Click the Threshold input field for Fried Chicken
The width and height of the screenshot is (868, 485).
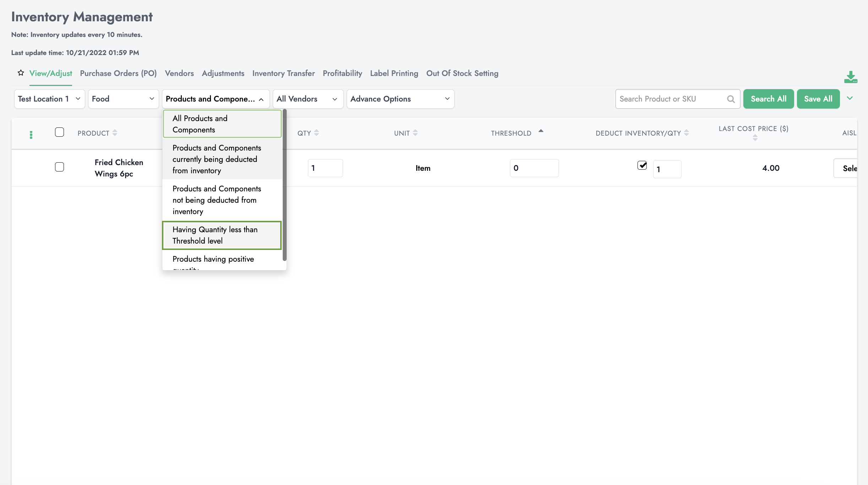534,168
